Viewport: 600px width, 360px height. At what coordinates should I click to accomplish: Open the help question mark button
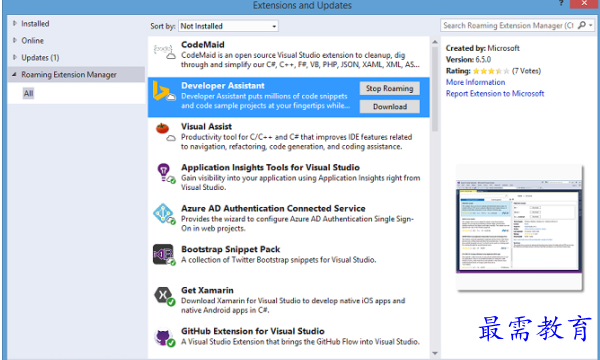561,3
